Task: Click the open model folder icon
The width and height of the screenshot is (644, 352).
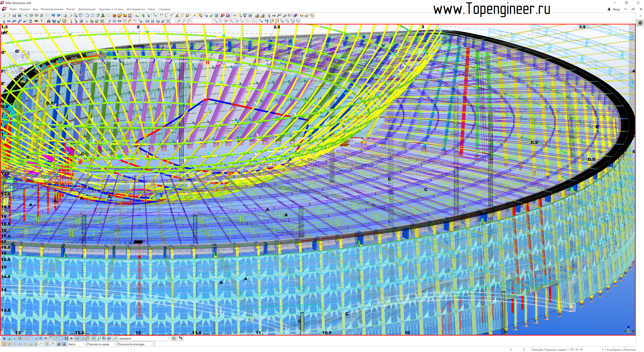Action: click(9, 15)
